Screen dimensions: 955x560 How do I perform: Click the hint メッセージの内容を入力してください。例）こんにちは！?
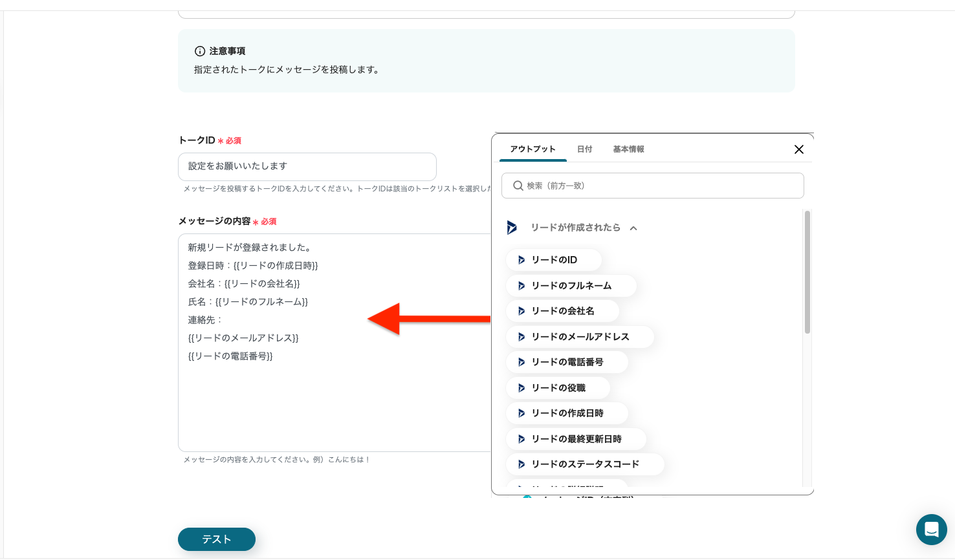point(277,460)
